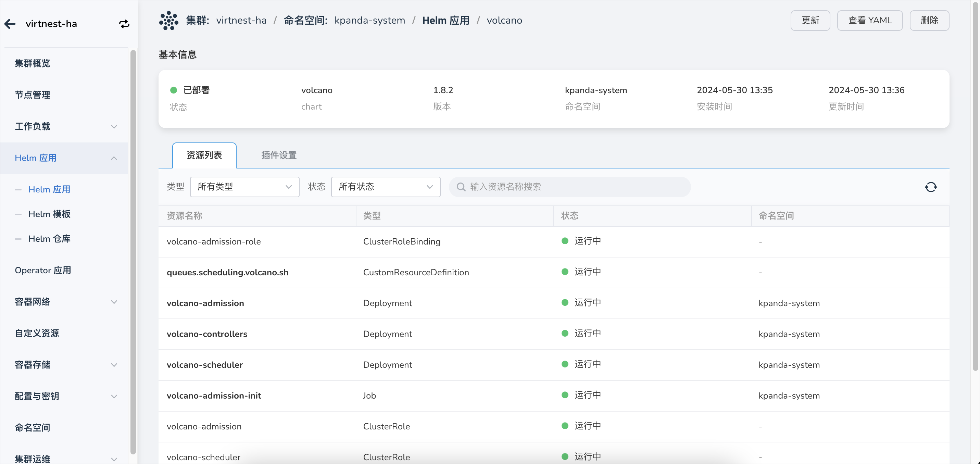Click Helm 应用 breadcrumb link
980x464 pixels.
click(x=446, y=21)
